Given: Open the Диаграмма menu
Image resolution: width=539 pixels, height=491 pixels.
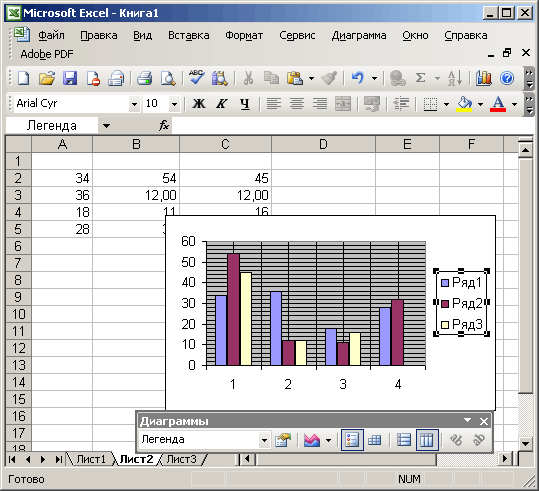Looking at the screenshot, I should [x=359, y=35].
